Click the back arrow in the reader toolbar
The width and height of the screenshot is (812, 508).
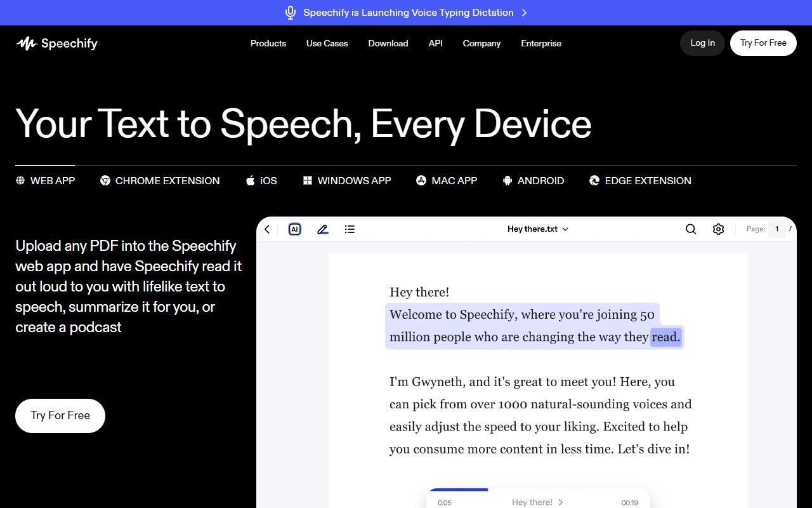pyautogui.click(x=267, y=229)
